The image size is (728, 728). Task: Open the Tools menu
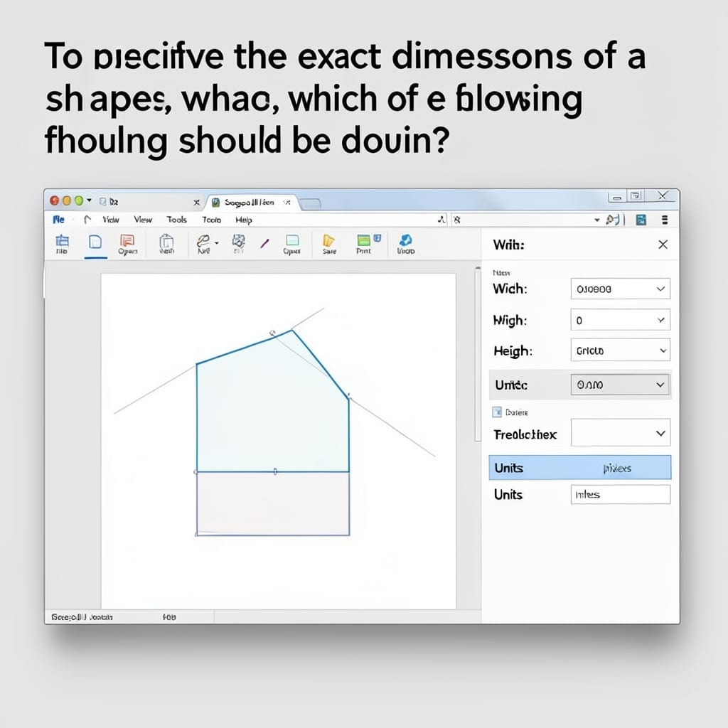pos(177,220)
